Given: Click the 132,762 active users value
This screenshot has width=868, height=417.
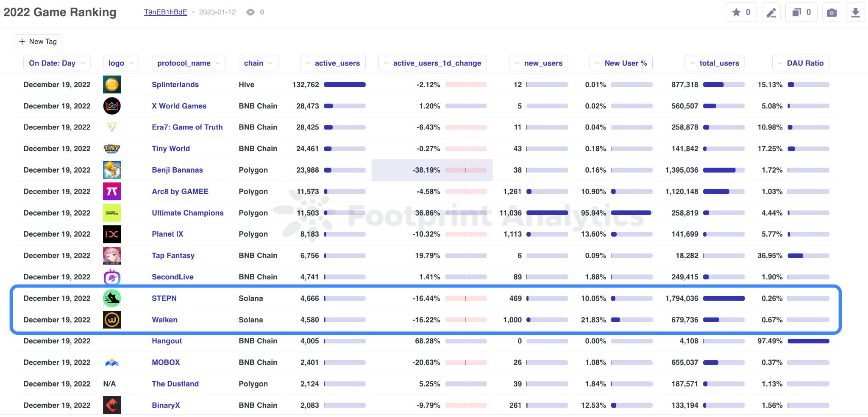Looking at the screenshot, I should [306, 85].
